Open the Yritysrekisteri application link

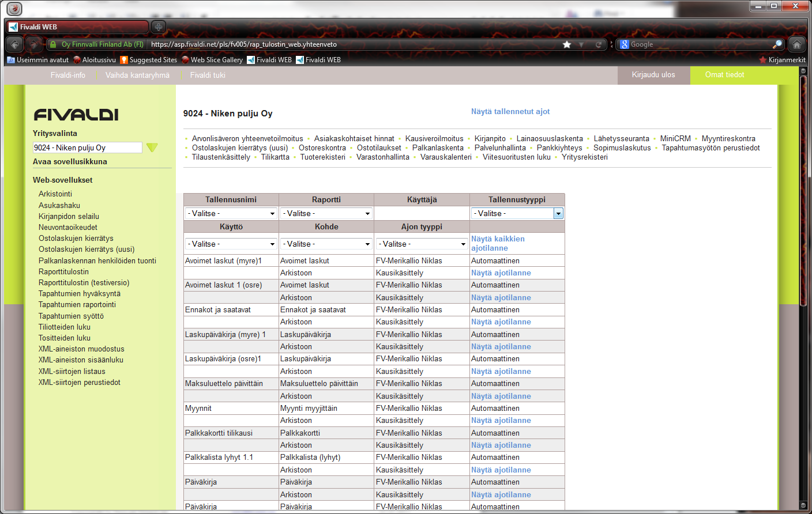coord(585,157)
